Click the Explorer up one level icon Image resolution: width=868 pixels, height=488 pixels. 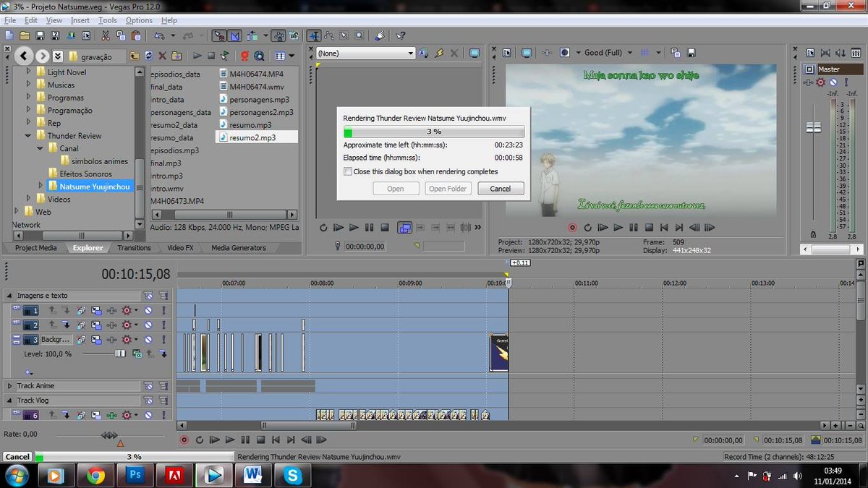[x=135, y=56]
